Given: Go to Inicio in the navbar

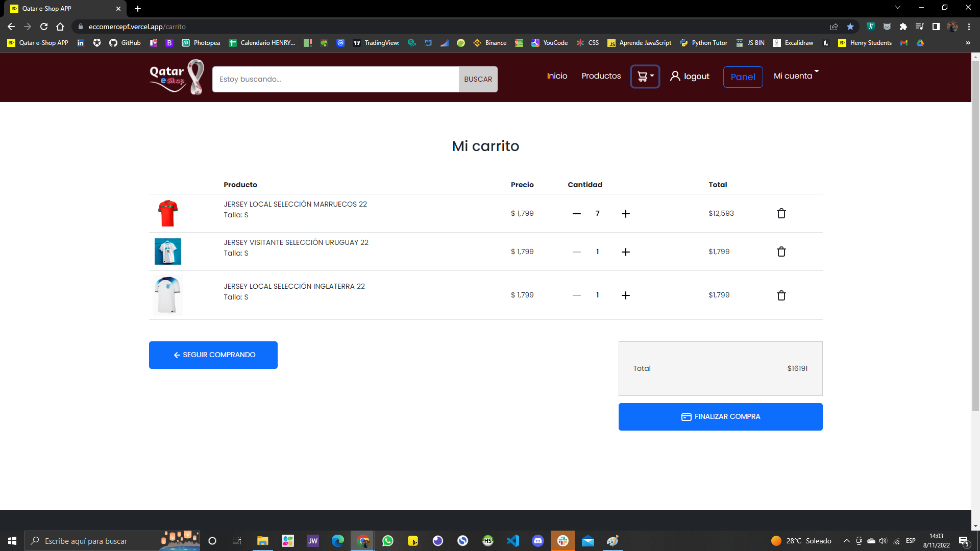Looking at the screenshot, I should [x=557, y=76].
